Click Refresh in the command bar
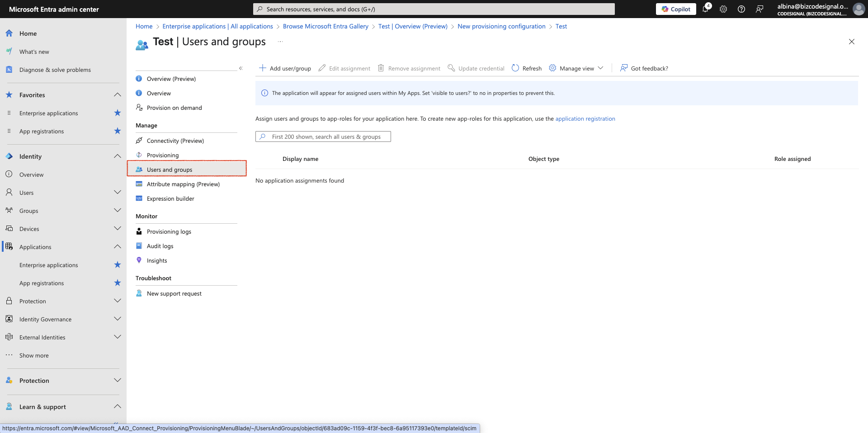 point(527,68)
